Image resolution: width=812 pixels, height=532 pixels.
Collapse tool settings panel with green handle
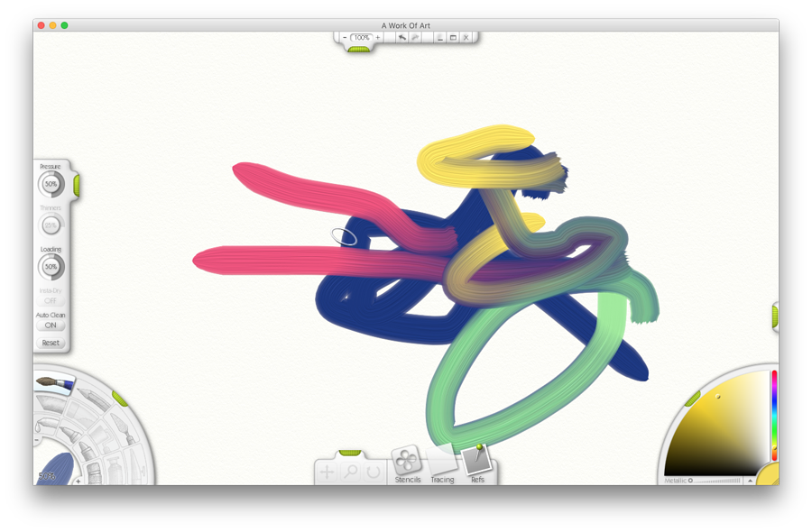tap(76, 185)
